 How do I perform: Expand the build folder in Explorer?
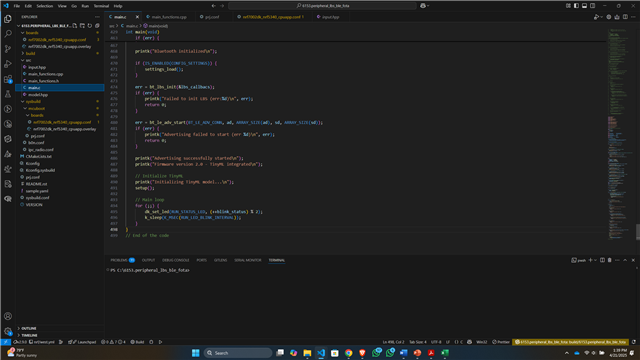30,53
